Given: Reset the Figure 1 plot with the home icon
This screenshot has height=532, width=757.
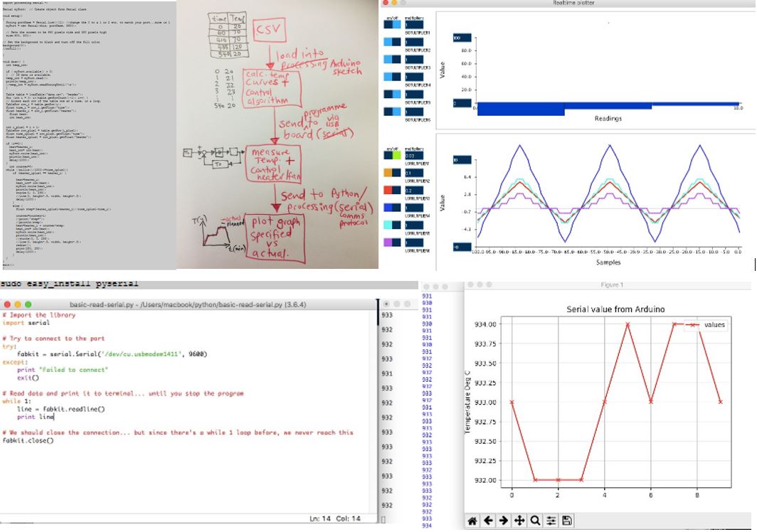Looking at the screenshot, I should point(472,521).
